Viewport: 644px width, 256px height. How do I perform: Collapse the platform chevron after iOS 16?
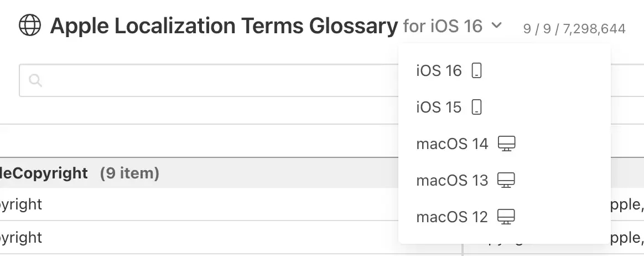pos(496,25)
